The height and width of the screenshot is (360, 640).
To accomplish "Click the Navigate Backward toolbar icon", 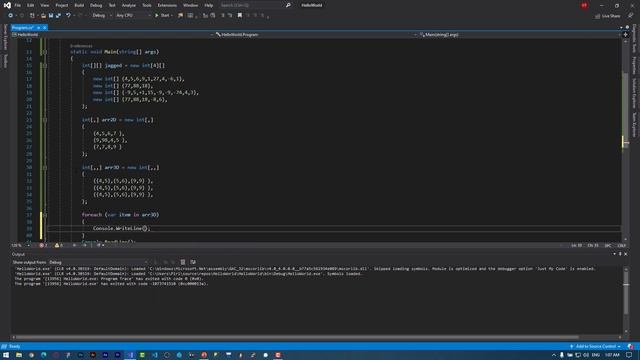I will [11, 16].
